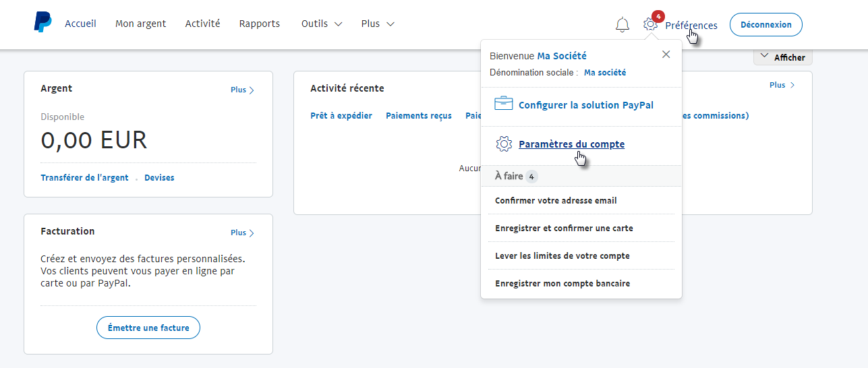The width and height of the screenshot is (868, 368).
Task: Expand the Plus navigation dropdown
Action: click(378, 24)
